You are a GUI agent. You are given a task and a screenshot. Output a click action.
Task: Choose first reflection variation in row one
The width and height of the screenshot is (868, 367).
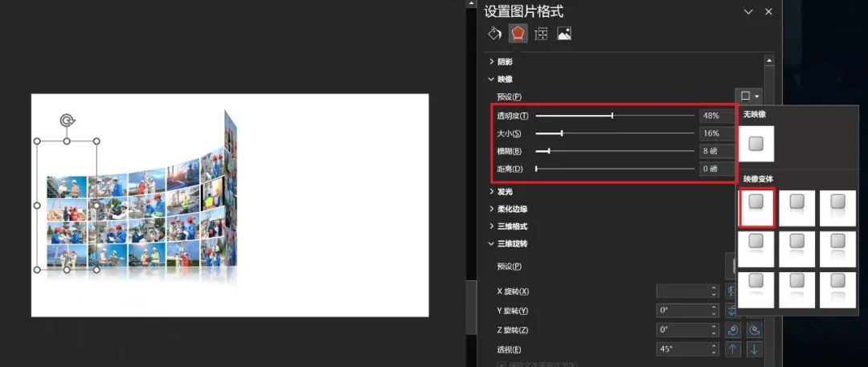point(756,208)
